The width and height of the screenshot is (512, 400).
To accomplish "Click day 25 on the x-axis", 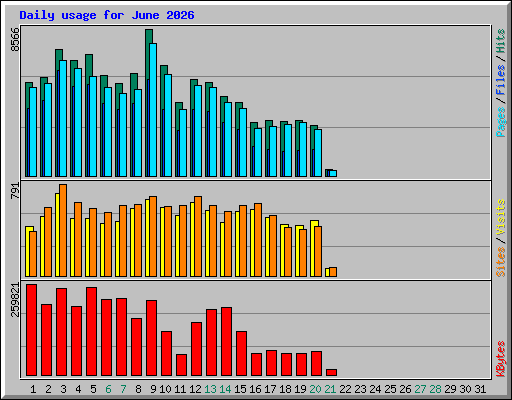I will (390, 389).
